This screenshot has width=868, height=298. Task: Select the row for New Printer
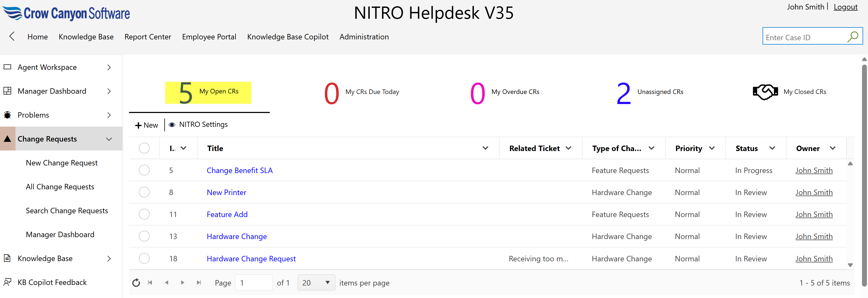[x=144, y=192]
